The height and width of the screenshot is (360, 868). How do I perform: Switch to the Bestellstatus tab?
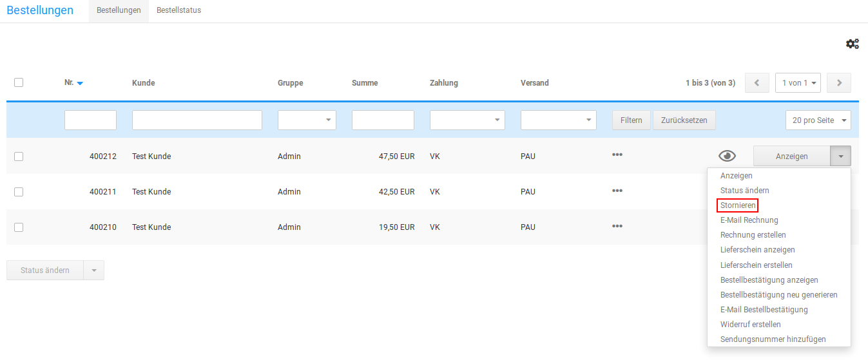178,10
